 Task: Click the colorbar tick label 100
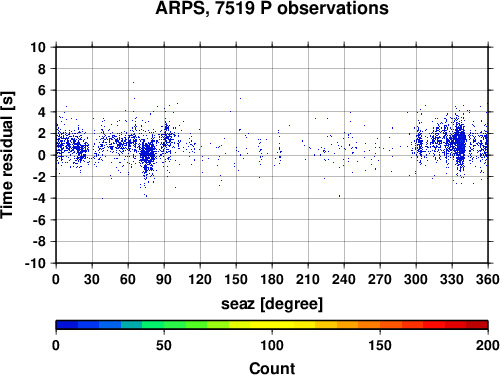(x=272, y=346)
